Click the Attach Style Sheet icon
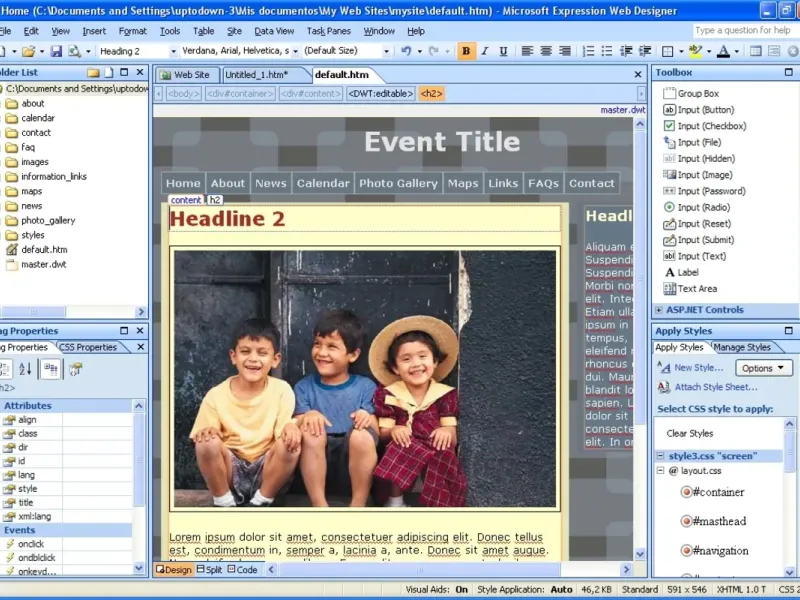800x600 pixels. tap(664, 387)
